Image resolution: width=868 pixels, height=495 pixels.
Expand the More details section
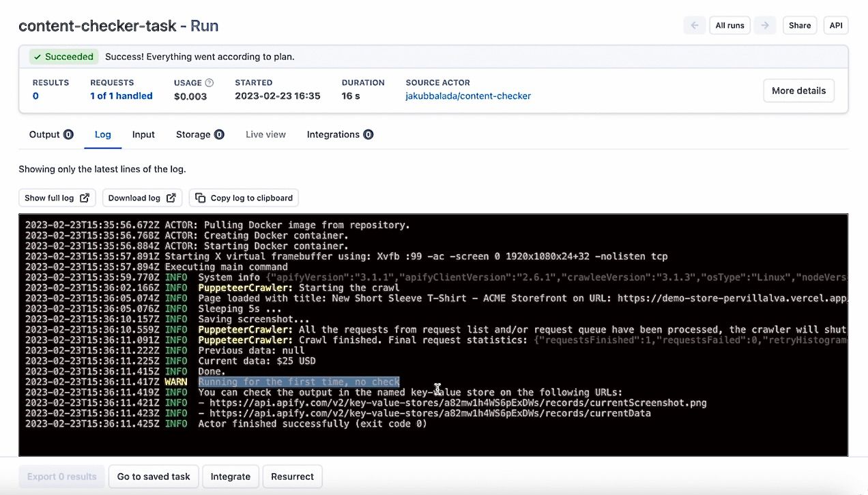point(798,90)
